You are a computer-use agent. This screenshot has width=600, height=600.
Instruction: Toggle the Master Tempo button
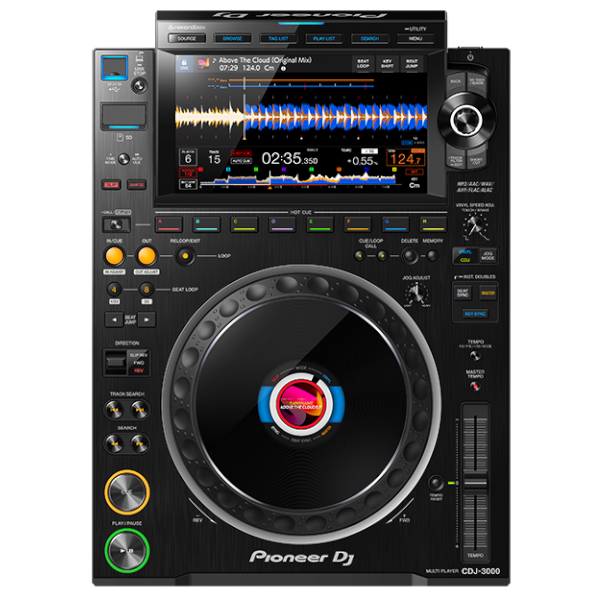click(x=477, y=386)
